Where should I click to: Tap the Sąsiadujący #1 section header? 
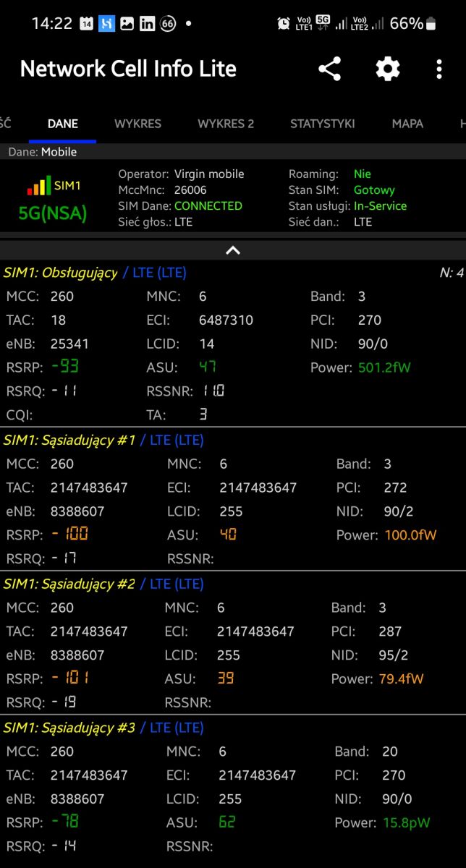click(103, 440)
